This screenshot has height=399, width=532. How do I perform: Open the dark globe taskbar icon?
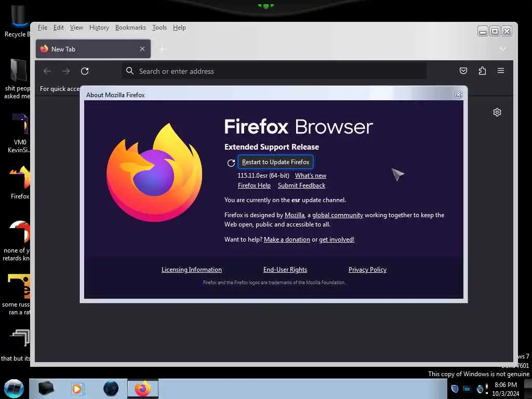click(111, 389)
